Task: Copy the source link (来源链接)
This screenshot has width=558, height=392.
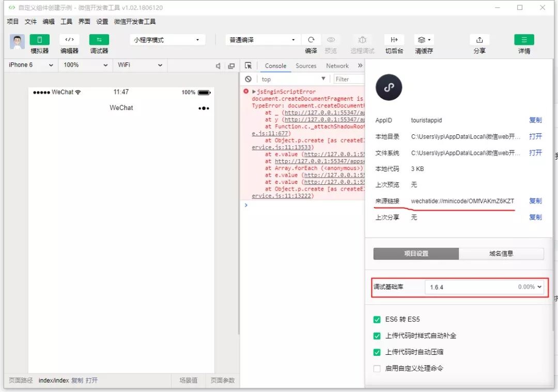Action: click(535, 201)
